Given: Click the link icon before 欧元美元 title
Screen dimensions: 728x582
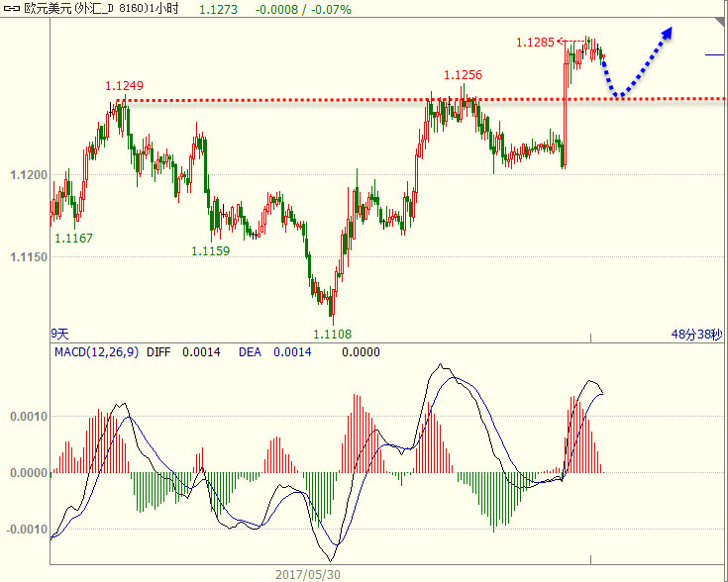Looking at the screenshot, I should [11, 9].
